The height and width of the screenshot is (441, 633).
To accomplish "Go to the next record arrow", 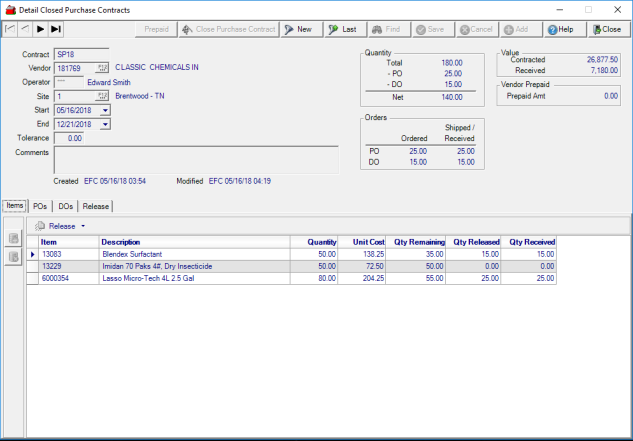I will 40,29.
